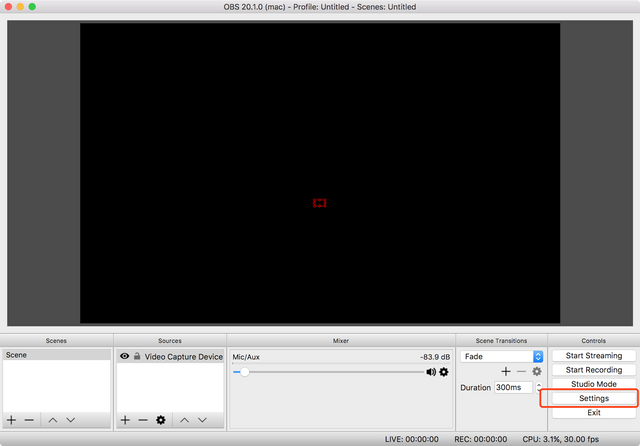
Task: Open source properties gear in Sources panel
Action: coord(161,420)
